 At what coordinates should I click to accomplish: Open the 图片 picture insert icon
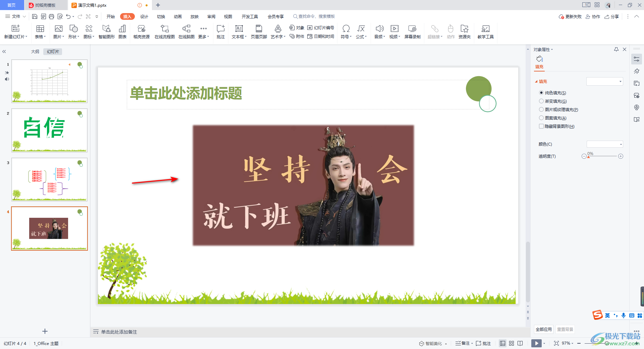(x=58, y=29)
